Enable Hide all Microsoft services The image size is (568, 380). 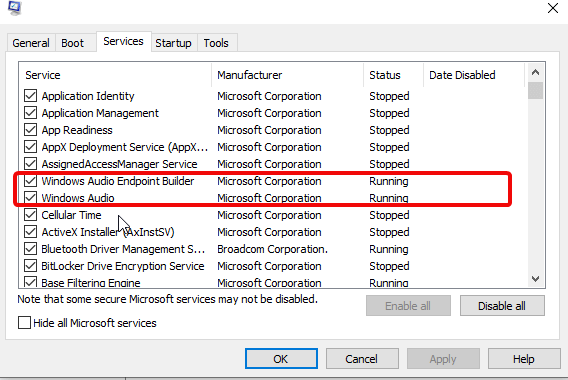24,322
